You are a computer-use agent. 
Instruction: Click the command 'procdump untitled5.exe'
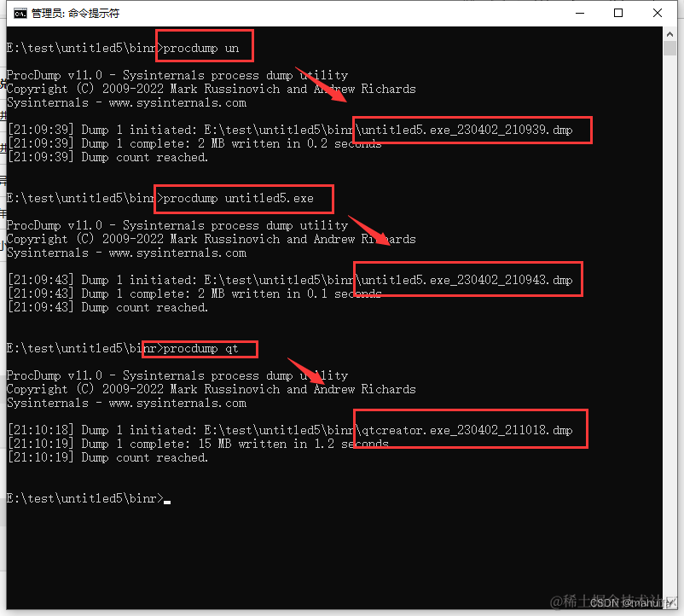pyautogui.click(x=239, y=199)
